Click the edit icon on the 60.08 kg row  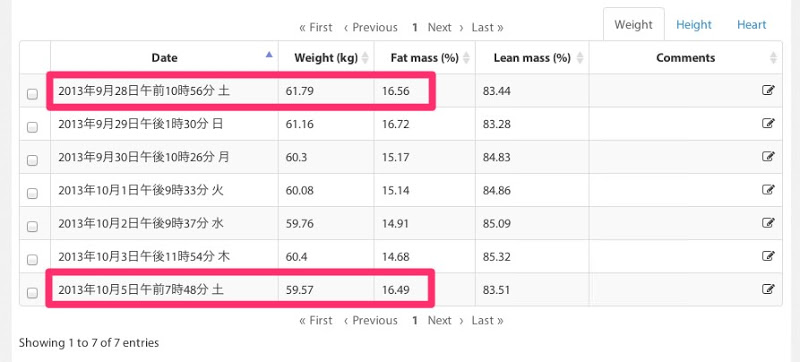coord(768,190)
